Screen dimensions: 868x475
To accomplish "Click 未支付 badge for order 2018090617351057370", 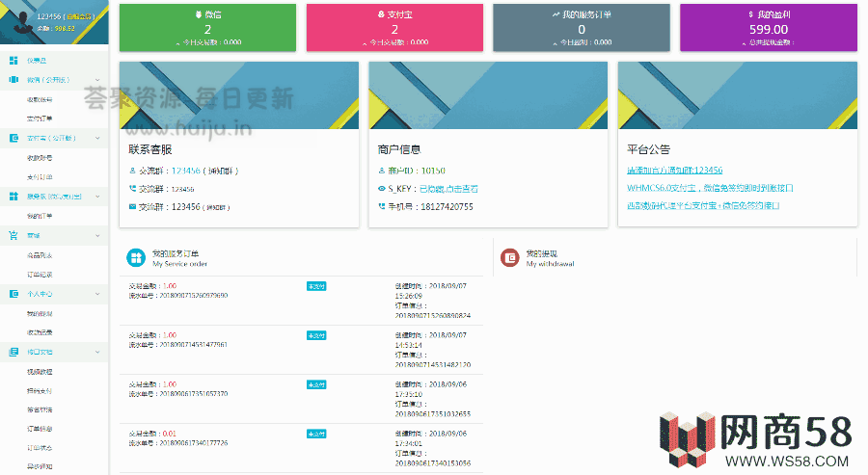I will click(x=316, y=384).
